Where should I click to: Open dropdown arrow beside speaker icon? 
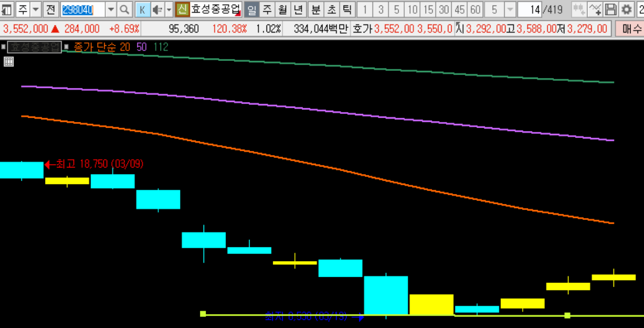(168, 9)
